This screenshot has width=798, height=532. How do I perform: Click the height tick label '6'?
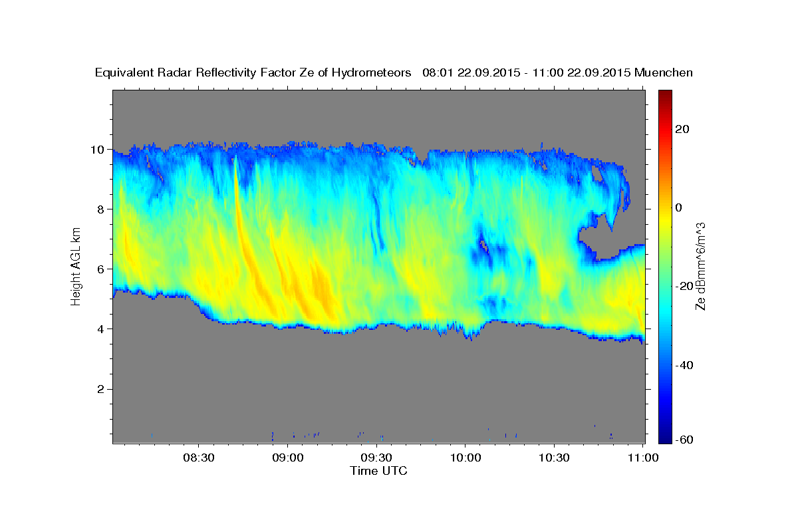point(102,269)
